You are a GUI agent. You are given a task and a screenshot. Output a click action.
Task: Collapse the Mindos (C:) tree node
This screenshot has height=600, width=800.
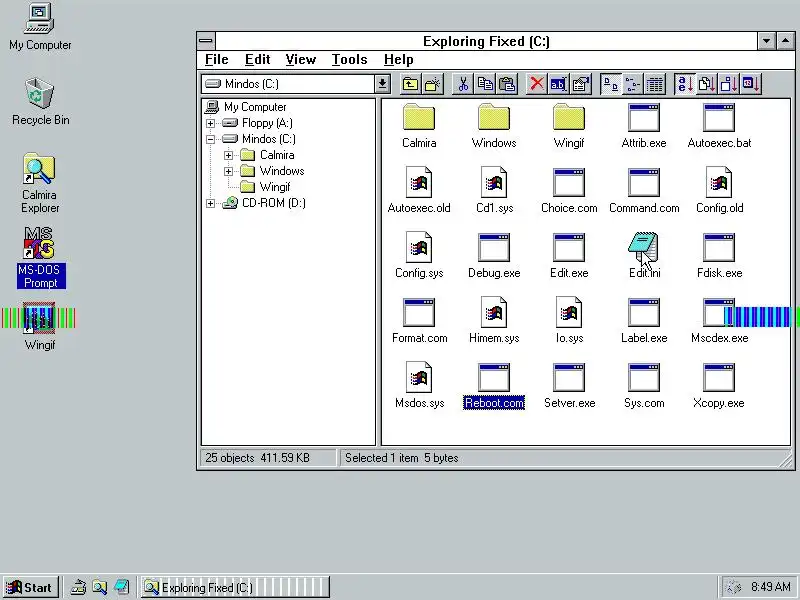click(x=210, y=139)
